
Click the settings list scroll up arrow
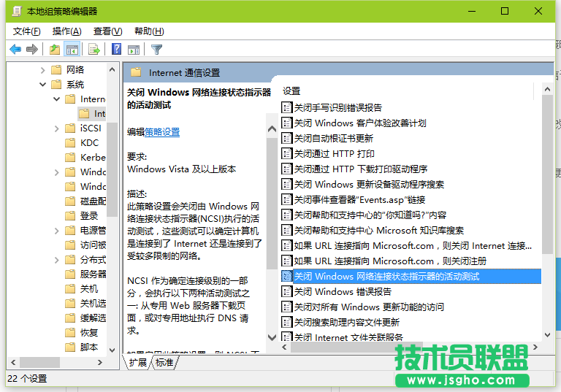(x=547, y=89)
